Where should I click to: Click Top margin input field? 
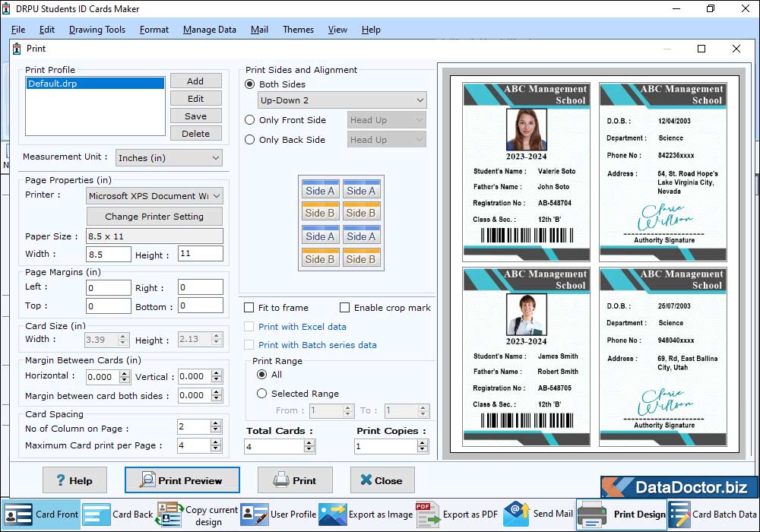tap(109, 306)
